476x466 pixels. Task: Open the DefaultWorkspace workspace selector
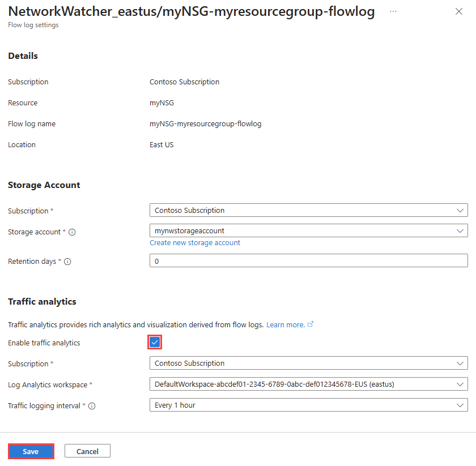tap(308, 384)
